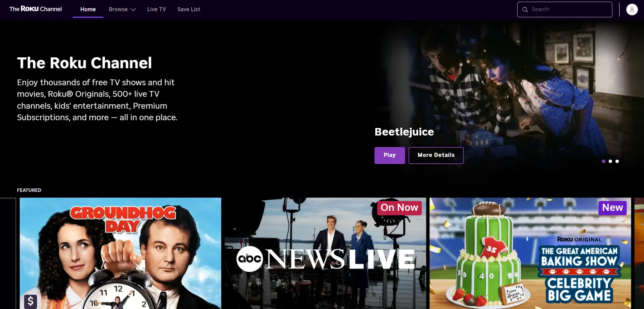Select the third carousel dot indicator
Viewport: 644px width, 309px height.
click(617, 161)
